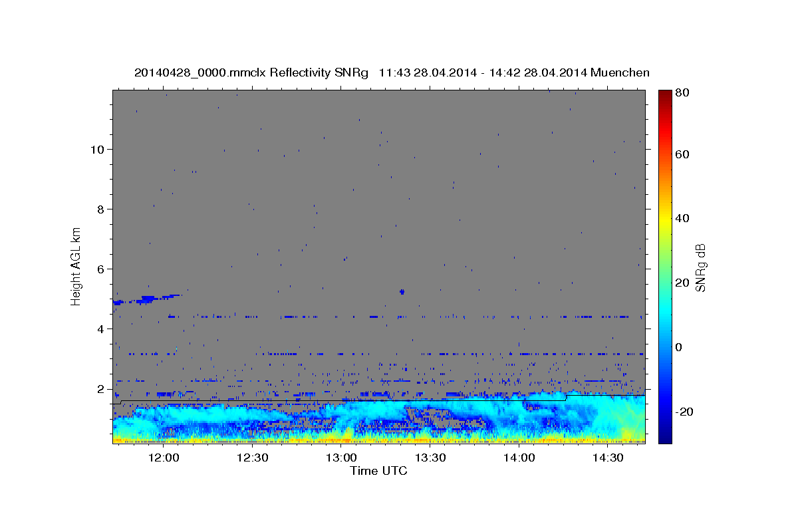The height and width of the screenshot is (532, 798).
Task: Click the "Height AGL km" axis label
Action: (76, 265)
